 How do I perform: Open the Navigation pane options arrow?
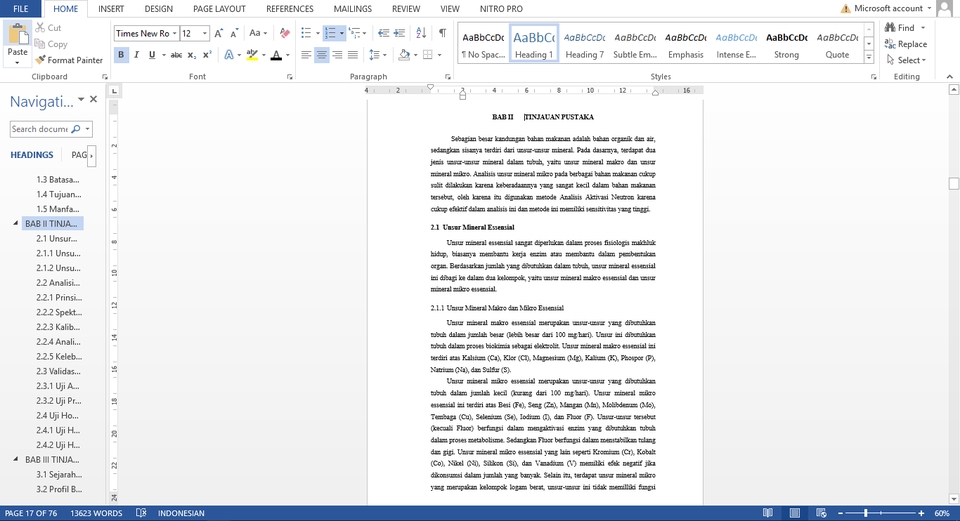click(81, 99)
